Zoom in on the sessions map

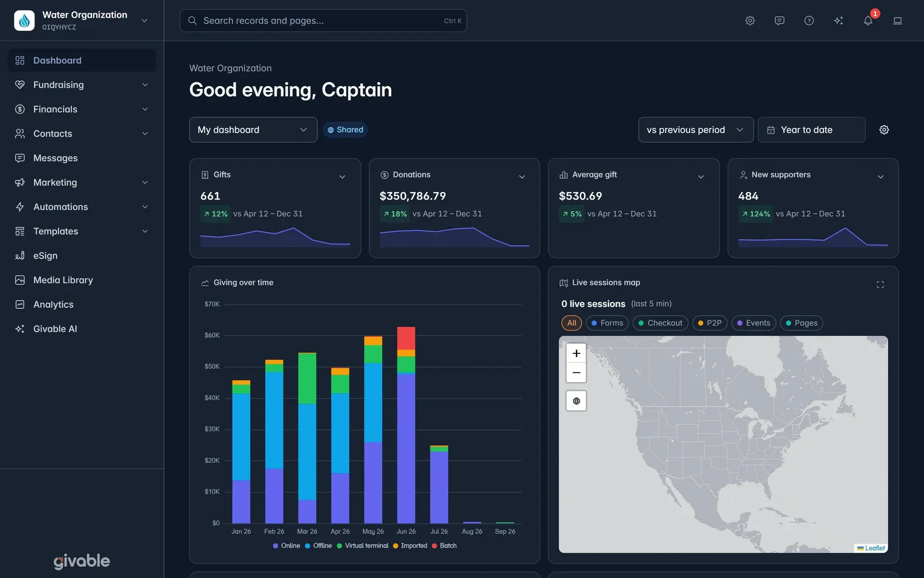(576, 353)
